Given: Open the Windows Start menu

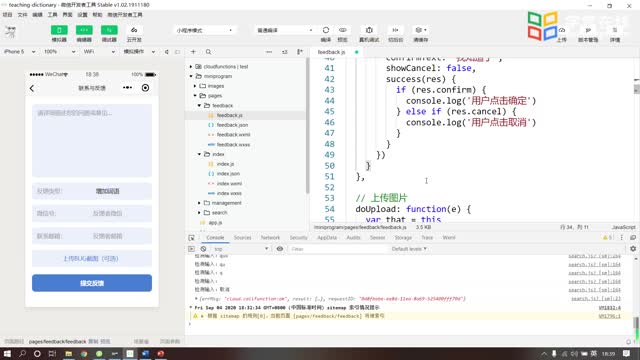Looking at the screenshot, I should pyautogui.click(x=7, y=353).
